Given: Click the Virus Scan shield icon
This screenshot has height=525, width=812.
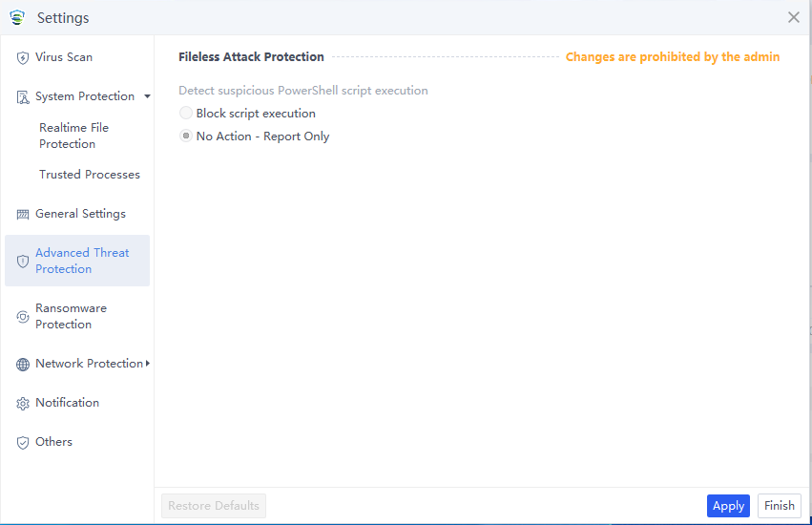Looking at the screenshot, I should pos(23,58).
